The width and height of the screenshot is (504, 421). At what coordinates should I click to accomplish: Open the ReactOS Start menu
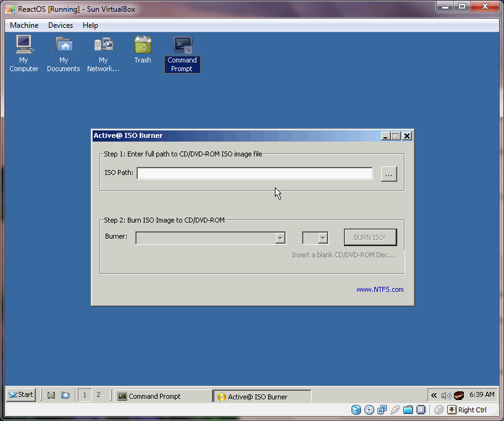pyautogui.click(x=21, y=395)
